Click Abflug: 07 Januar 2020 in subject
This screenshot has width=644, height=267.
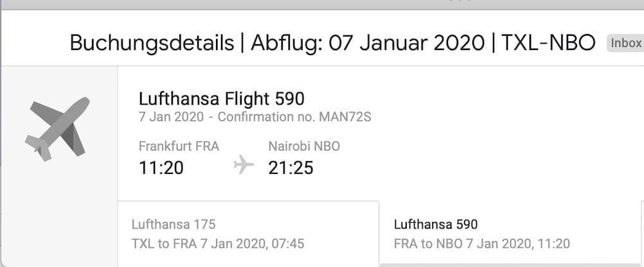(368, 44)
